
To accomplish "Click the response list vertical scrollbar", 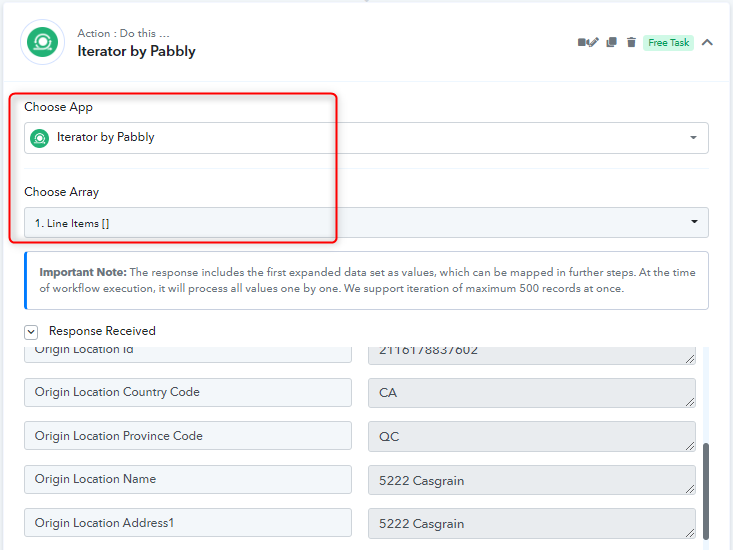I will click(705, 491).
